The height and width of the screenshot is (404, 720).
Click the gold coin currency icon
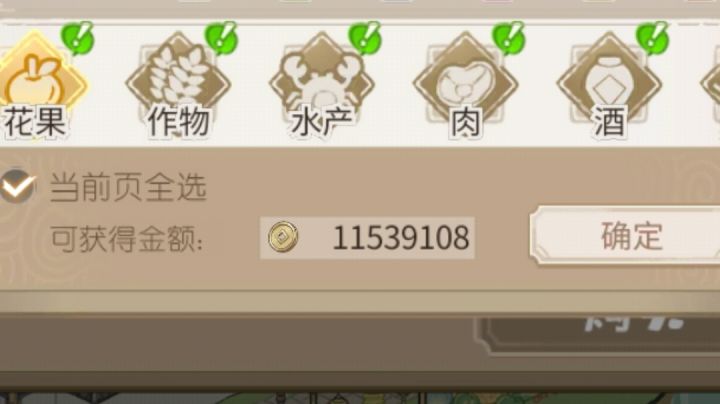point(283,237)
